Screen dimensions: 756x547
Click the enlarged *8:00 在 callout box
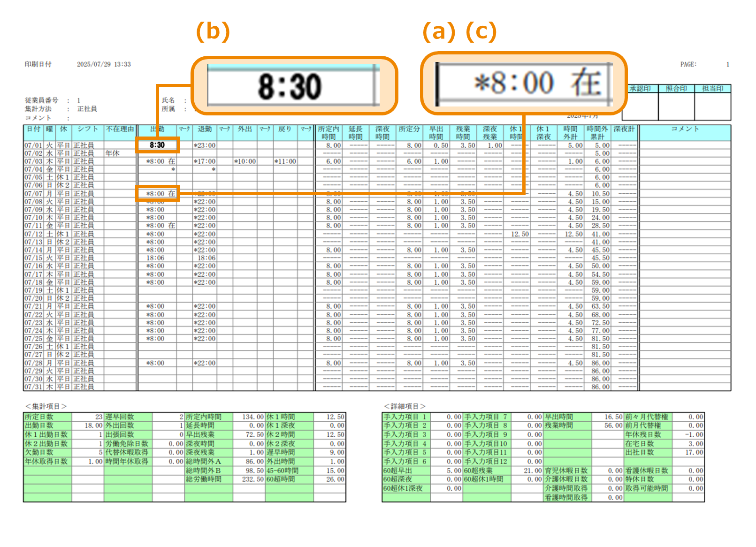[523, 84]
